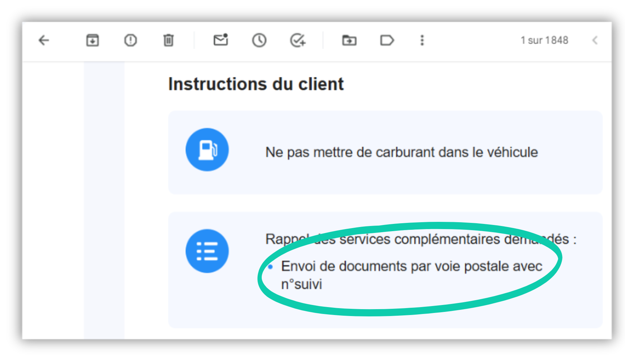
Task: Click the '1 sur 1848' message counter
Action: pos(544,40)
